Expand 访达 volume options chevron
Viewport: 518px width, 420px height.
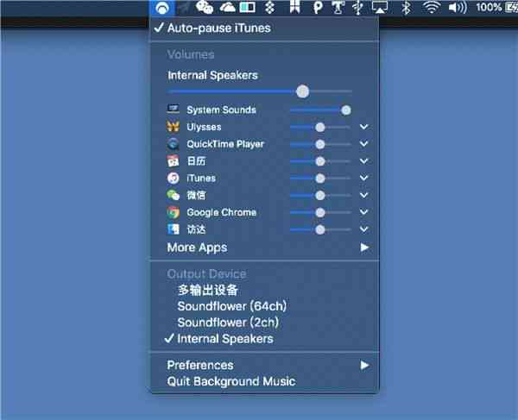[x=363, y=229]
